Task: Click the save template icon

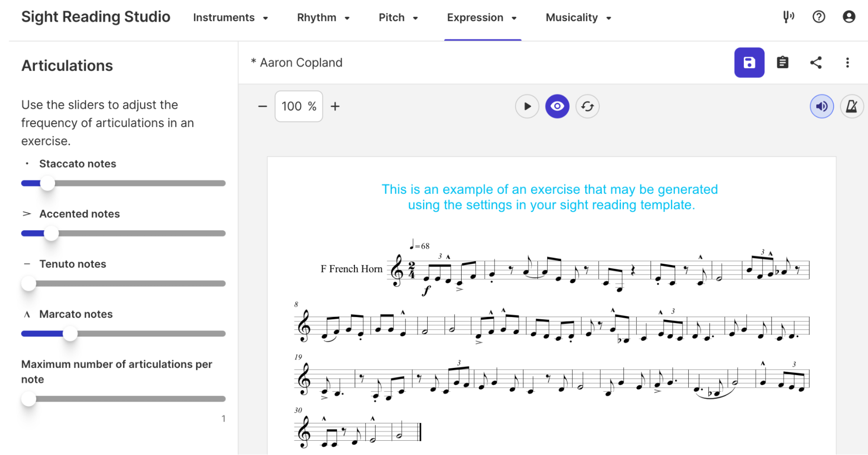Action: (749, 62)
